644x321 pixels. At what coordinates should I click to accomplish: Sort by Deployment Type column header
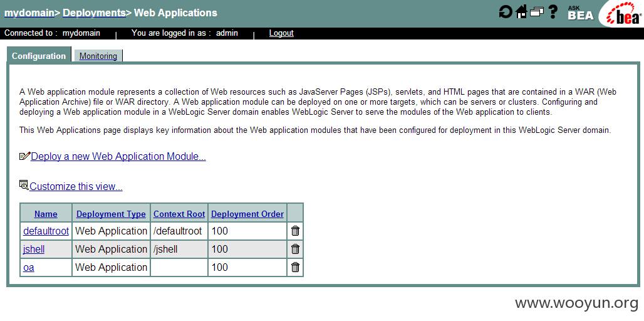[x=111, y=214]
